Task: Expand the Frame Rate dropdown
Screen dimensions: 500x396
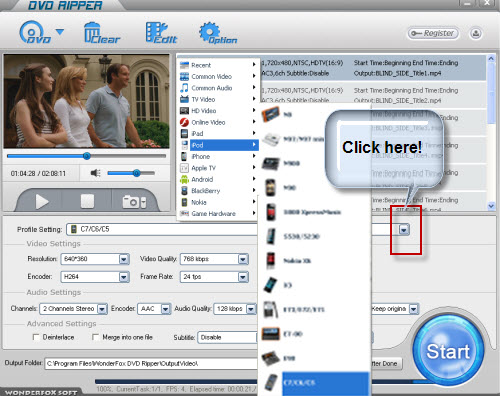Action: click(243, 277)
